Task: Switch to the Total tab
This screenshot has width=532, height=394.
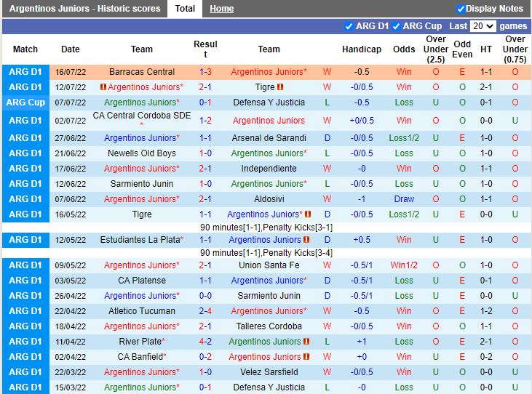Action: point(185,9)
